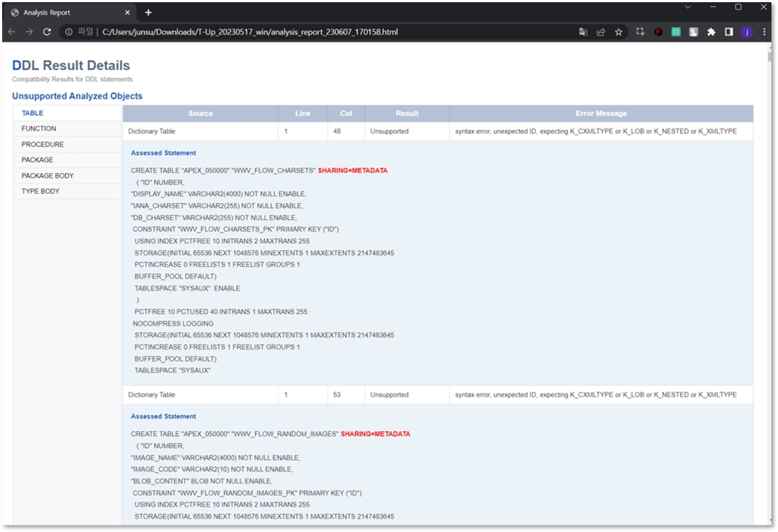Open the TYPE BODY category

point(40,191)
